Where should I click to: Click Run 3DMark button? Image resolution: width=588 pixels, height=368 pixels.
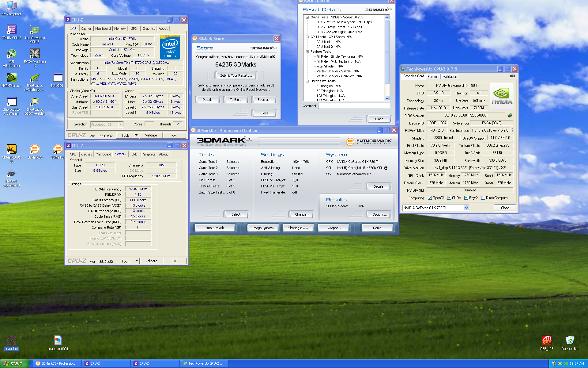click(x=215, y=228)
